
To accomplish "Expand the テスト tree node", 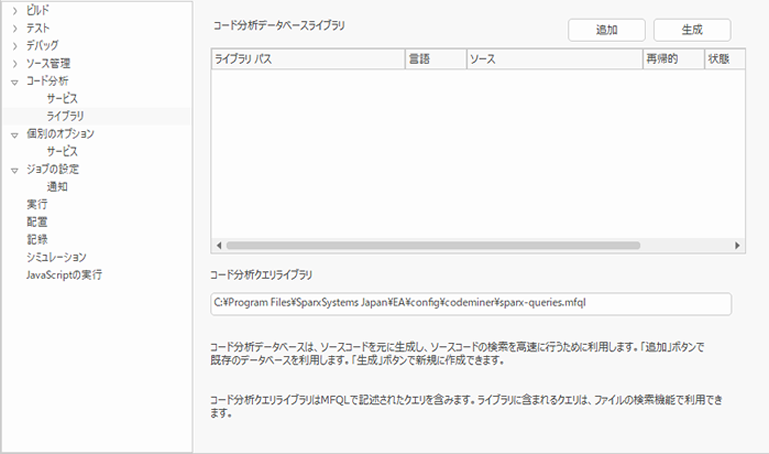I will coord(14,28).
